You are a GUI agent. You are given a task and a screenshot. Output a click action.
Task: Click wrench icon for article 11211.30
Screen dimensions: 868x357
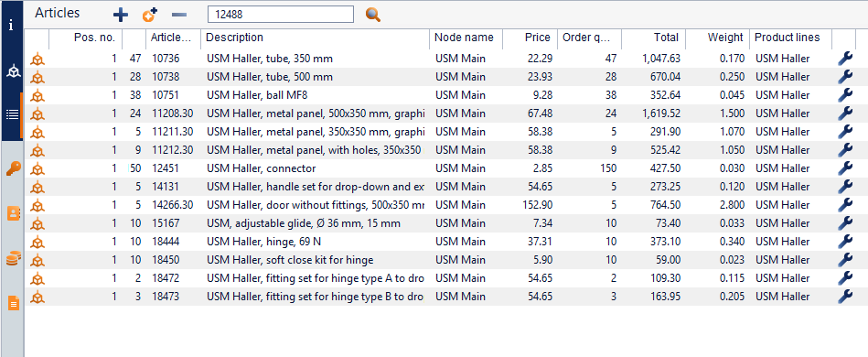point(845,132)
